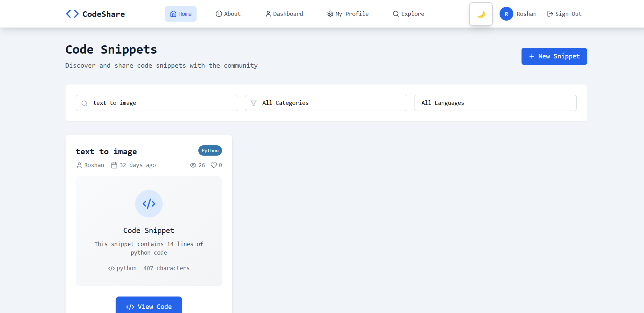
Task: Open the All Categories dropdown
Action: pyautogui.click(x=326, y=103)
